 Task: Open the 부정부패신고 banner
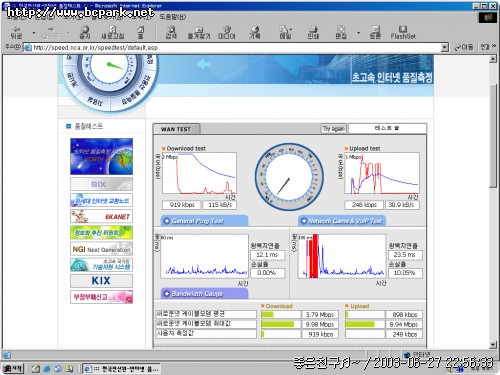(101, 297)
